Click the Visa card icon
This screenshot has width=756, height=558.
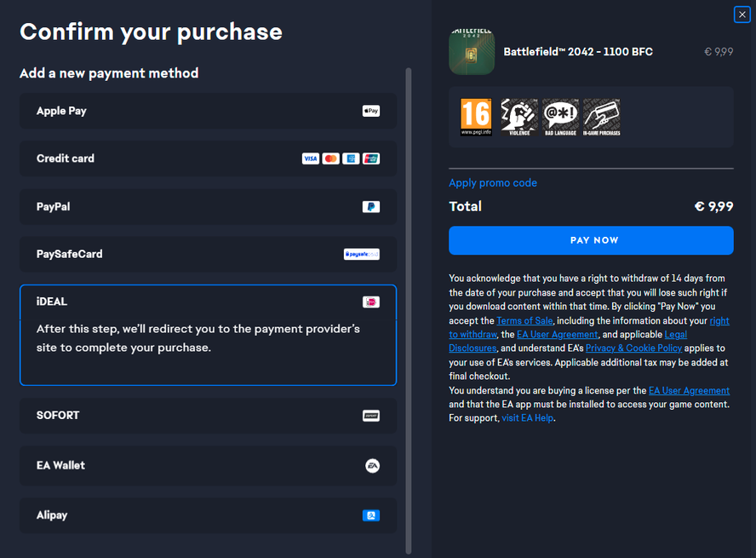[310, 158]
